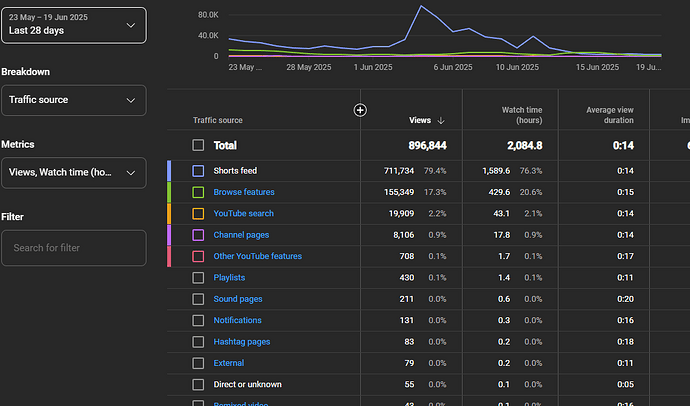Expand the Traffic source breakdown dropdown
Viewport: 690px width, 406px height.
coord(74,100)
